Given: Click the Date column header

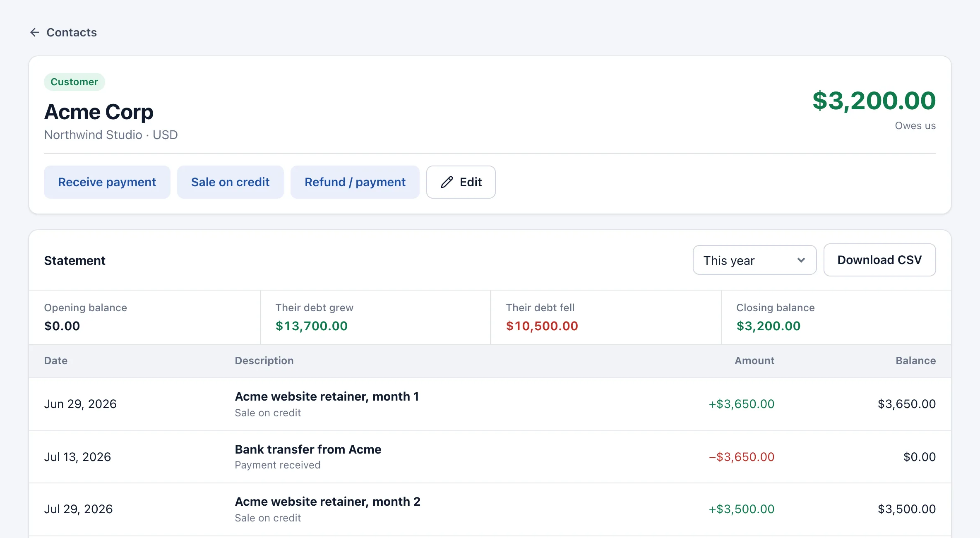Looking at the screenshot, I should tap(56, 361).
